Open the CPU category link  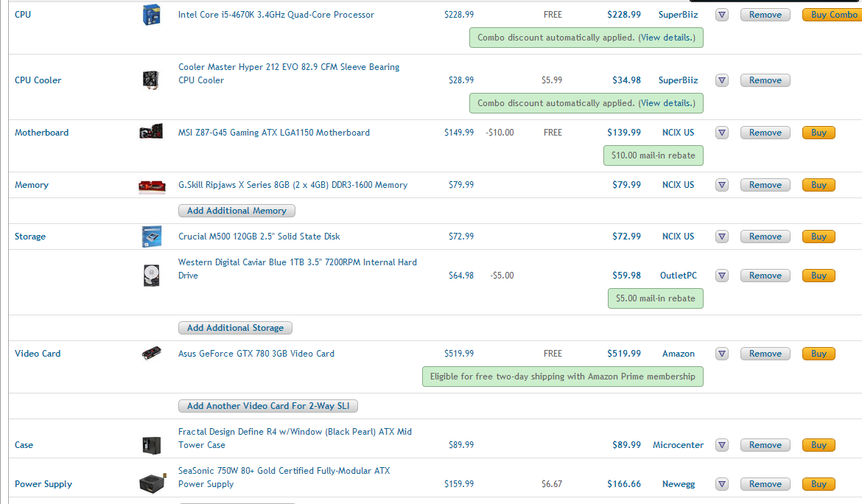23,15
